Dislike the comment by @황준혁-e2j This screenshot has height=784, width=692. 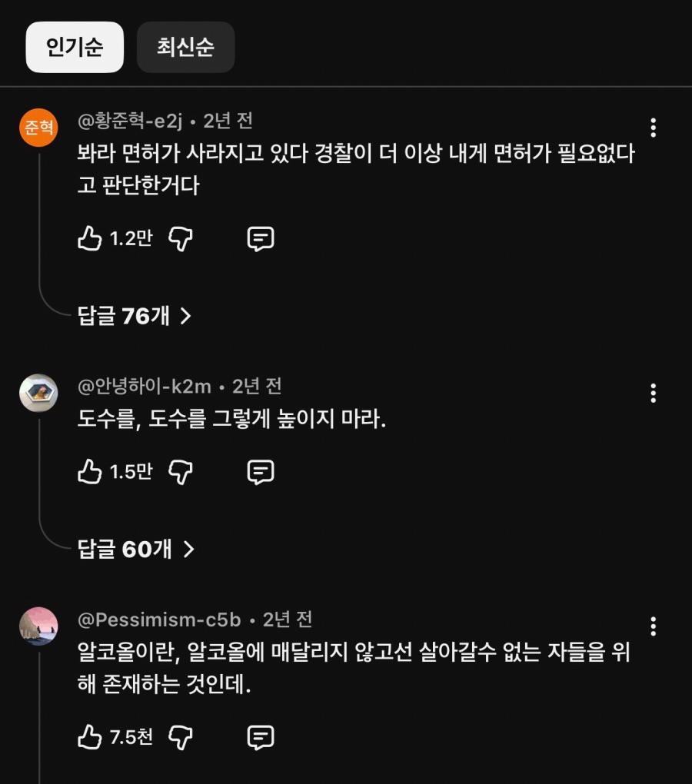181,239
